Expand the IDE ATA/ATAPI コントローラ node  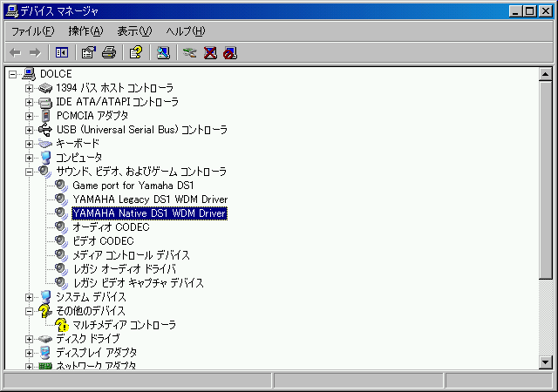click(x=29, y=102)
